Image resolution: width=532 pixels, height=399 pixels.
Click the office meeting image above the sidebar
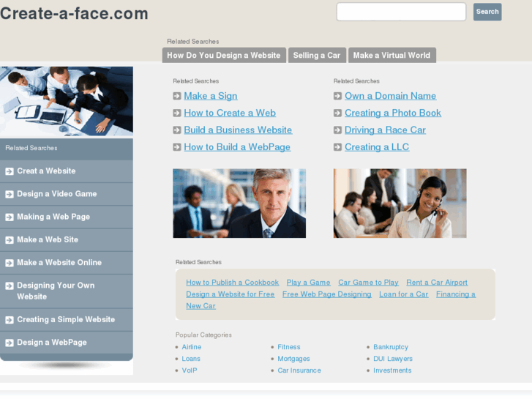coord(67,101)
